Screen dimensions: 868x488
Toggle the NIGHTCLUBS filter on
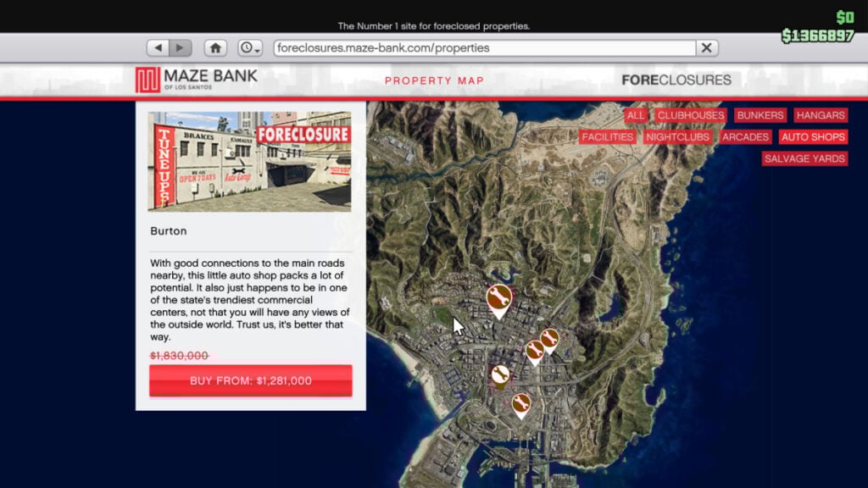676,136
